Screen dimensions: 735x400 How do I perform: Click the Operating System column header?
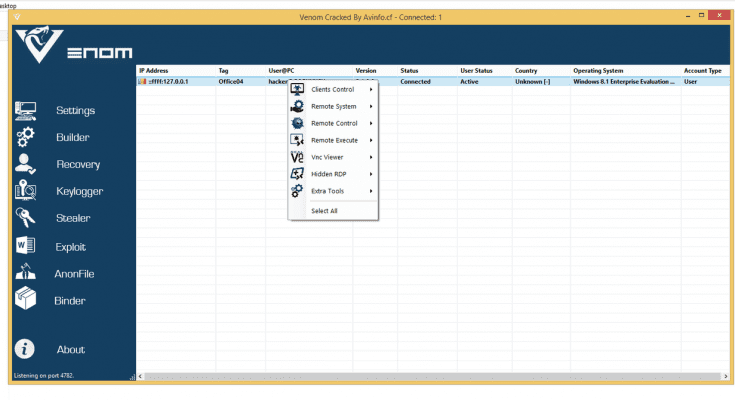coord(600,71)
